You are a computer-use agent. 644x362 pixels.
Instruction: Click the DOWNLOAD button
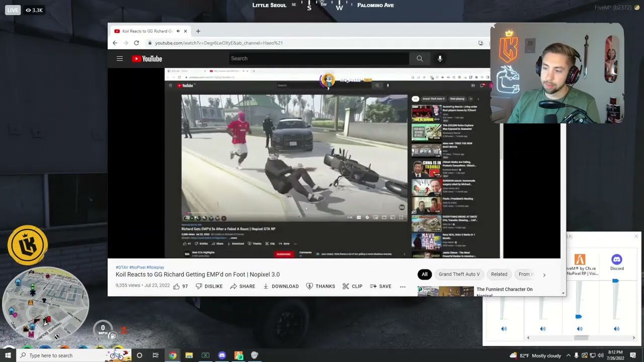(281, 286)
